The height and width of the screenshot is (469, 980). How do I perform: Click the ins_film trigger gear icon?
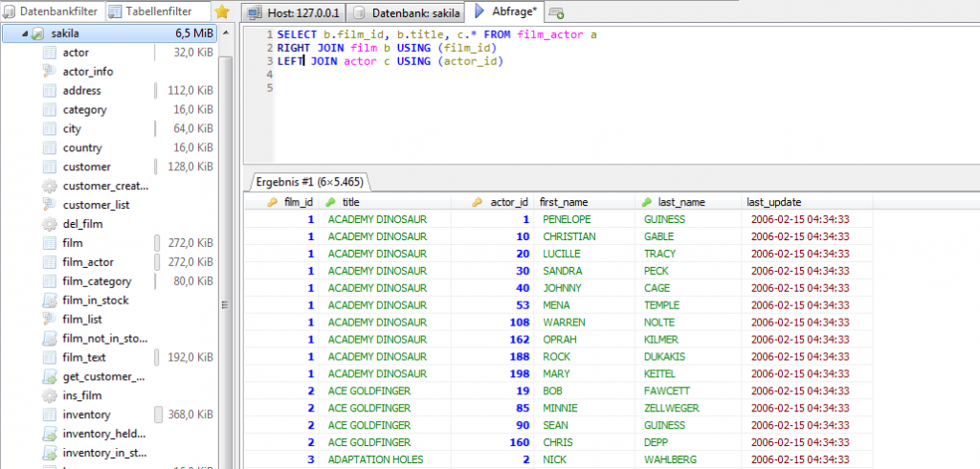[50, 395]
